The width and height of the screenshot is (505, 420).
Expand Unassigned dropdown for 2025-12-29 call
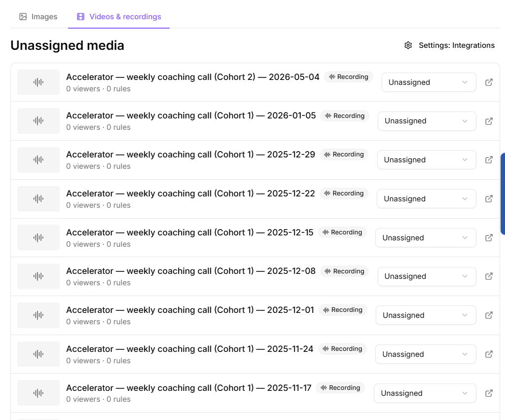pos(427,160)
